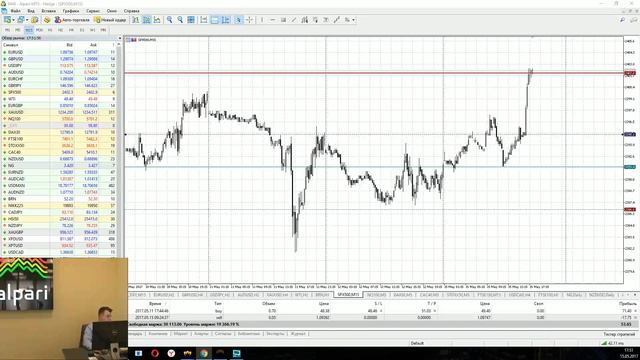Open the Вид menu
The height and width of the screenshot is (360, 640).
[x=31, y=11]
